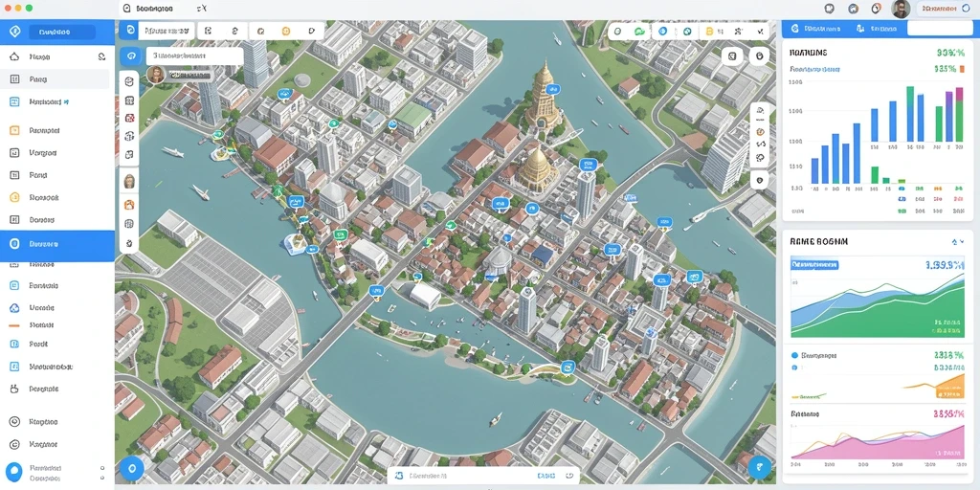The height and width of the screenshot is (490, 980).
Task: Select the map marker beside the golden domed temple
Action: (588, 165)
